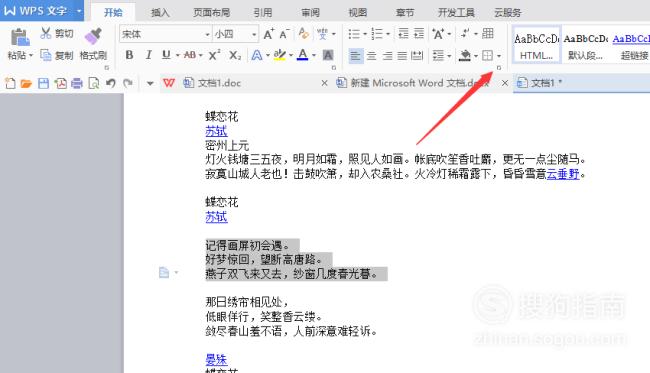Open the font name 宋体 dropdown
The image size is (650, 373).
coord(207,34)
